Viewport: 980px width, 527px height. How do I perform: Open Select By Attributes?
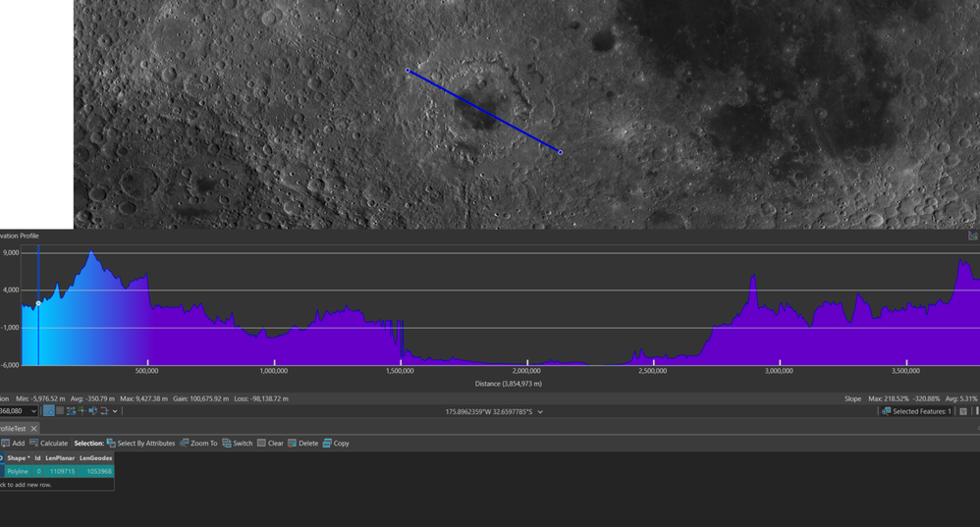(x=140, y=444)
